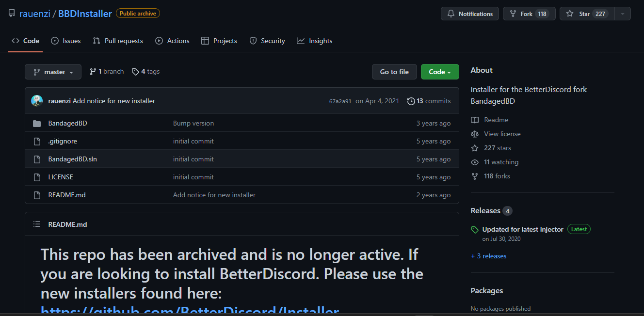Open README.md row's 'Add notice for new installer' commit
This screenshot has width=644, height=316.
tap(214, 195)
